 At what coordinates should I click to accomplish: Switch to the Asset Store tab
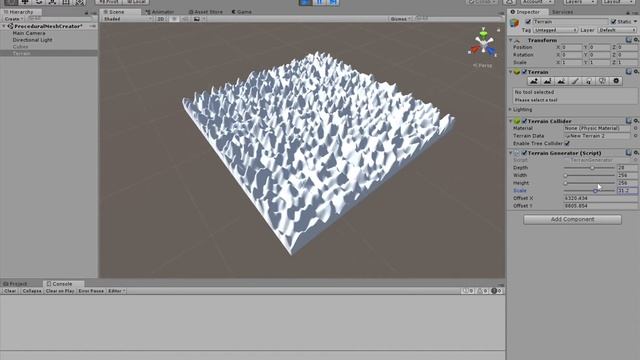tap(206, 12)
